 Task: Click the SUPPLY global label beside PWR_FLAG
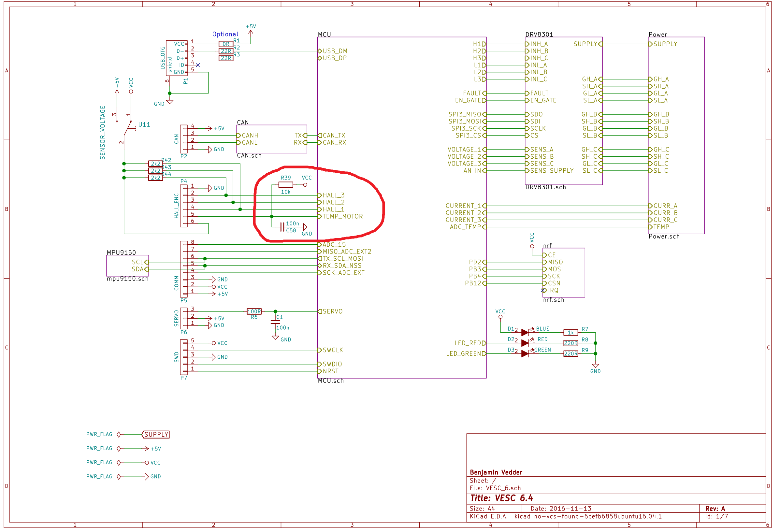pos(155,435)
